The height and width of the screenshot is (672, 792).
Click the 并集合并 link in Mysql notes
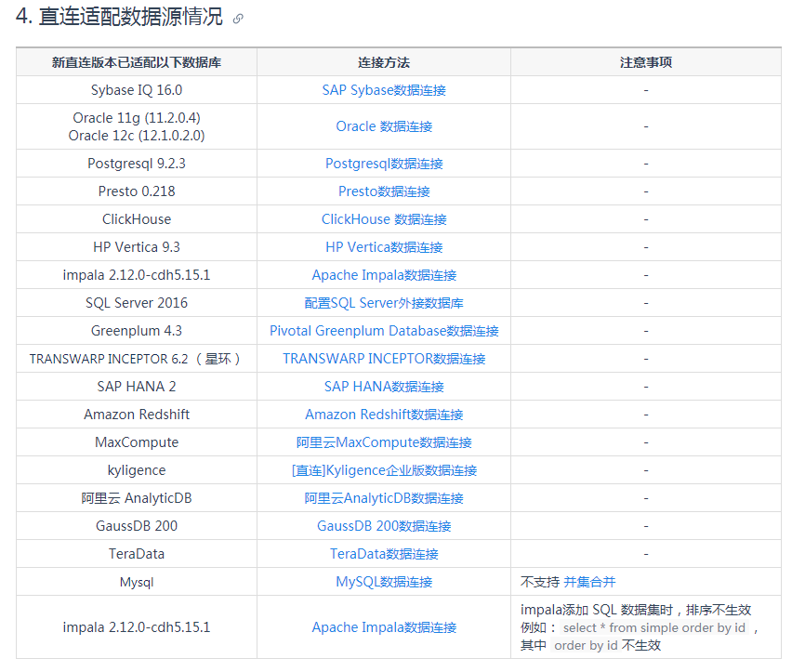pos(589,582)
